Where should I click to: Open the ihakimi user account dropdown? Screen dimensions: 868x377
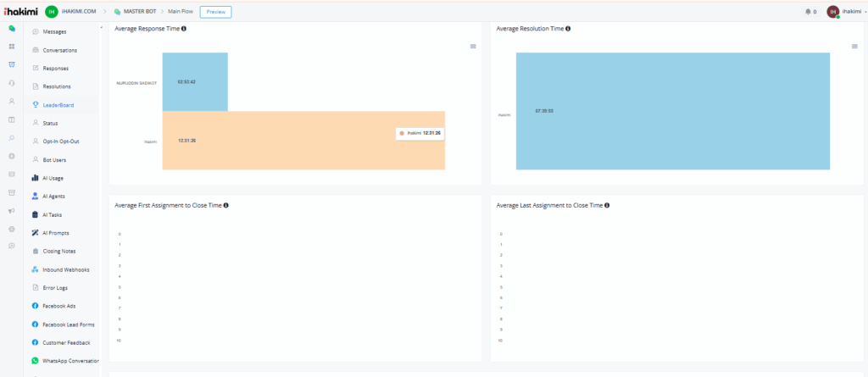(x=850, y=12)
